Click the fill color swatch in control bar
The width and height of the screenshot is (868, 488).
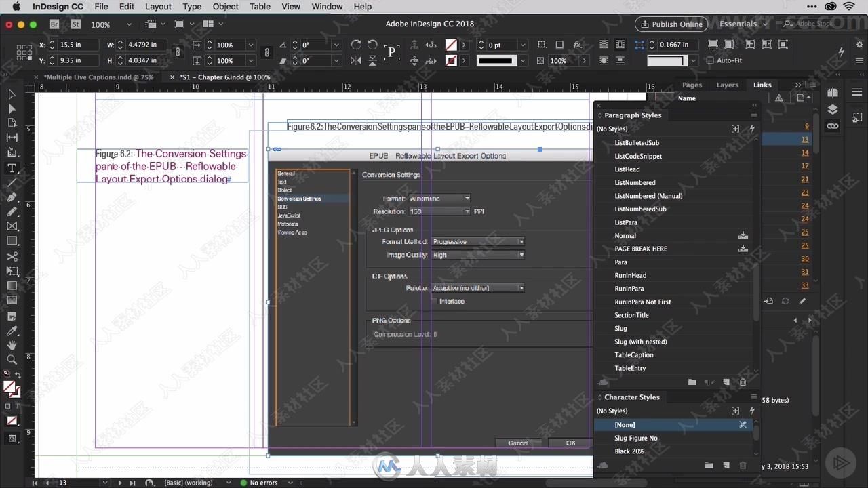click(451, 45)
